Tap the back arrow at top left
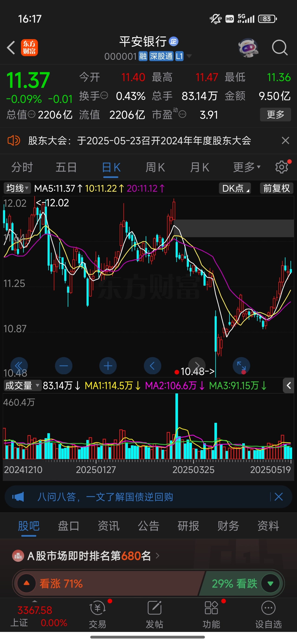The width and height of the screenshot is (297, 644). 11,47
